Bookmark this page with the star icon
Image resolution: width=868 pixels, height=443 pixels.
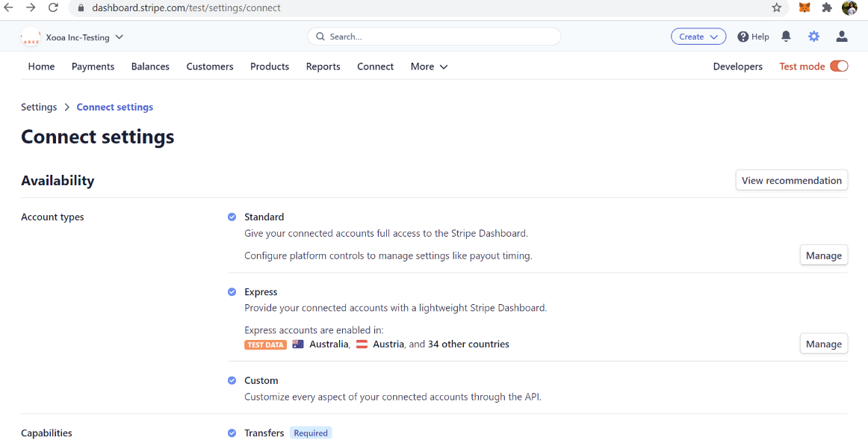777,7
